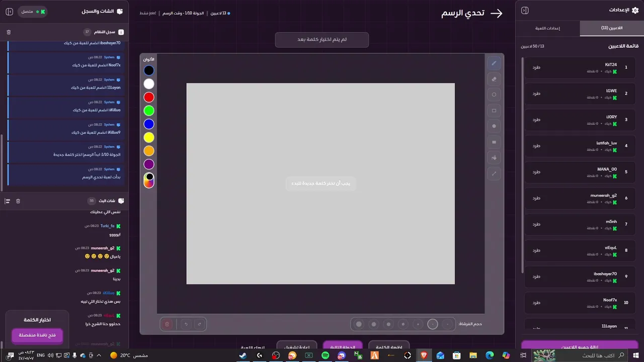The image size is (644, 362).
Task: Choose the middle brush size dot
Action: [x=403, y=324]
